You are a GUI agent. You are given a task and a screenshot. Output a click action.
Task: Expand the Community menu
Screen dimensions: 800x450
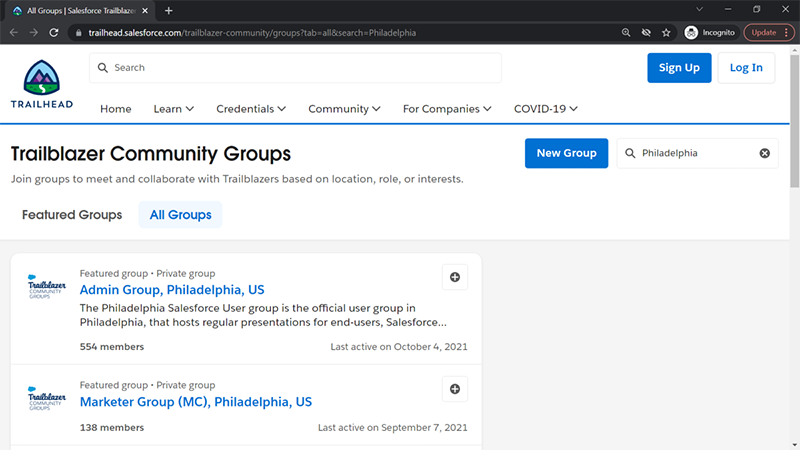pos(344,109)
